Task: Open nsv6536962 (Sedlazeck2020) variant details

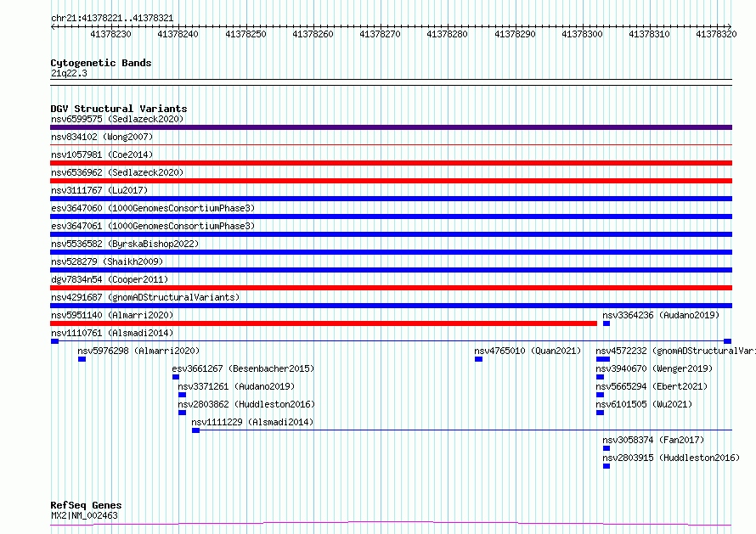Action: click(117, 172)
